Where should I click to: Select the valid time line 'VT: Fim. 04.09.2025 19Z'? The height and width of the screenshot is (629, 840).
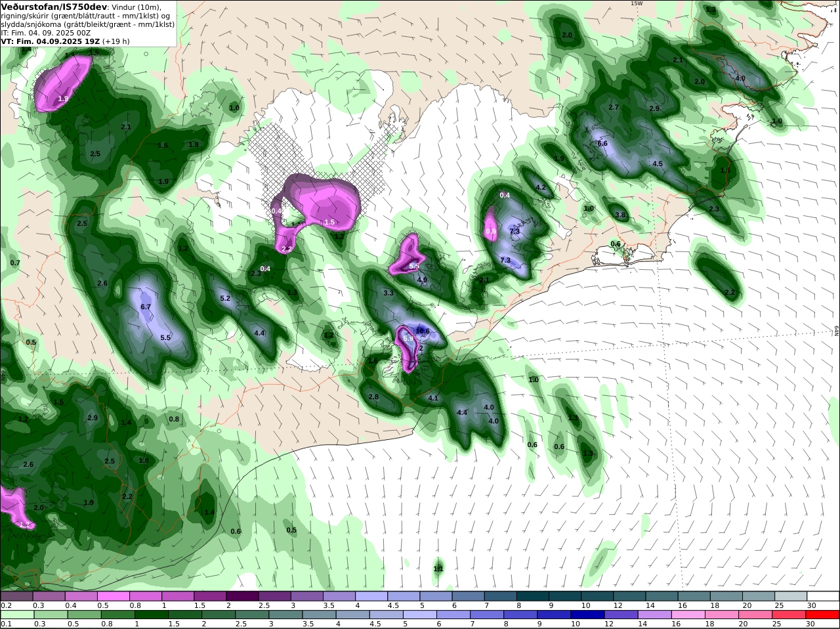click(x=50, y=41)
